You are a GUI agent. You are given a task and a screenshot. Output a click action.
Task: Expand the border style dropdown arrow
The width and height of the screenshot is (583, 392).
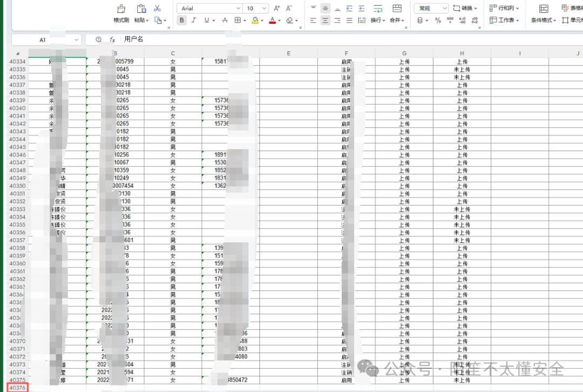pyautogui.click(x=245, y=21)
